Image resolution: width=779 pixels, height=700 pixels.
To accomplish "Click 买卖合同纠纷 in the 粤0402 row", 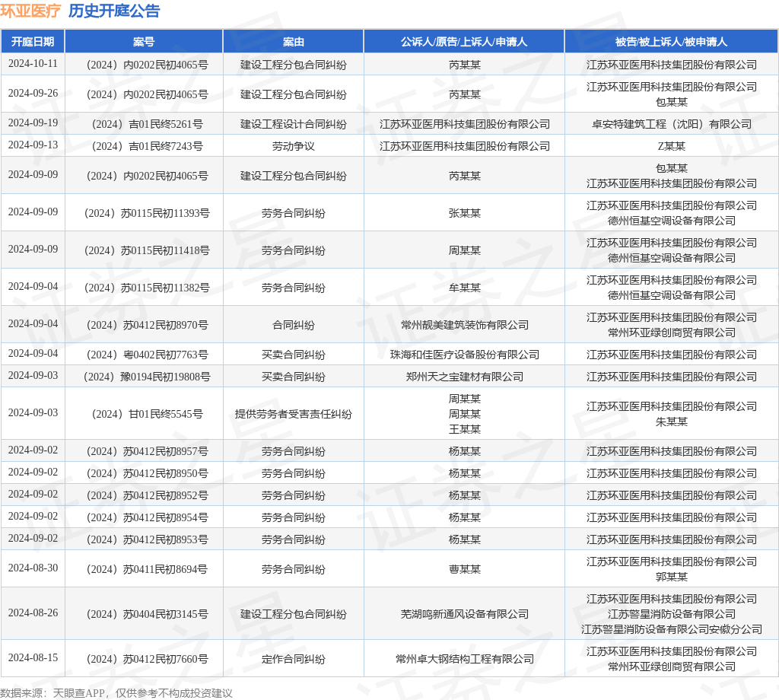I will pos(293,355).
